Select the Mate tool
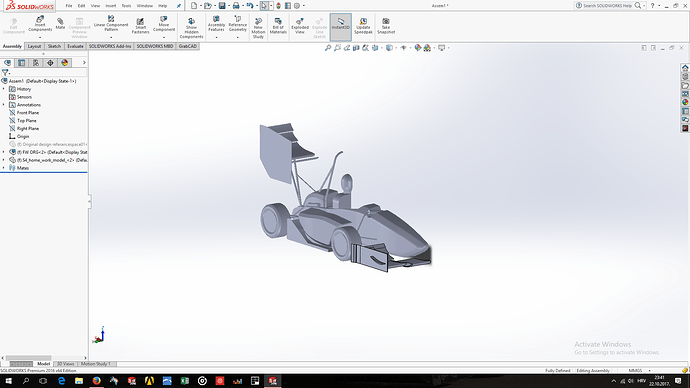Screen dimensions: 690x388 tap(60, 24)
